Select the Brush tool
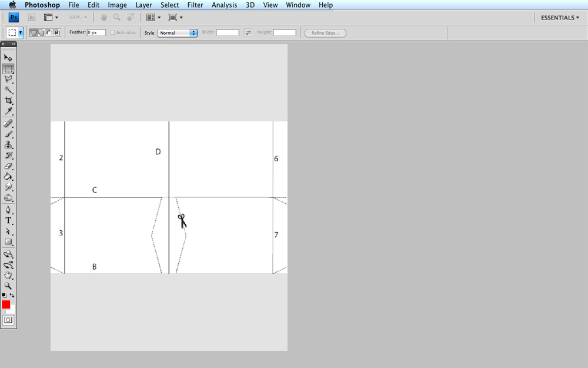Viewport: 588px width, 368px height. tap(8, 134)
